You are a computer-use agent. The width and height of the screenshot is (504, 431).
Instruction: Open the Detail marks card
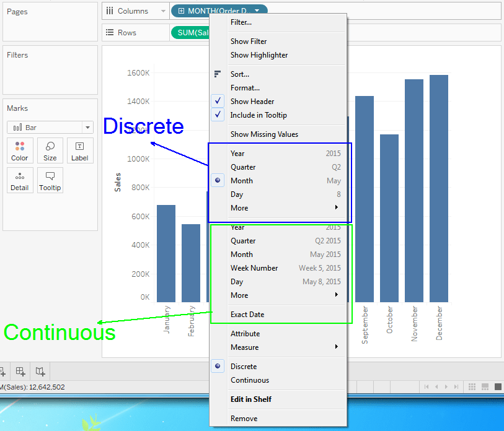pyautogui.click(x=19, y=180)
